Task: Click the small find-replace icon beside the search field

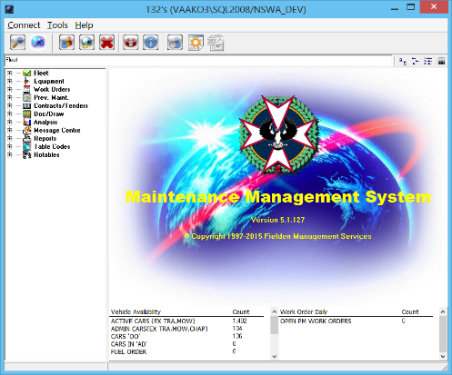Action: coord(403,61)
